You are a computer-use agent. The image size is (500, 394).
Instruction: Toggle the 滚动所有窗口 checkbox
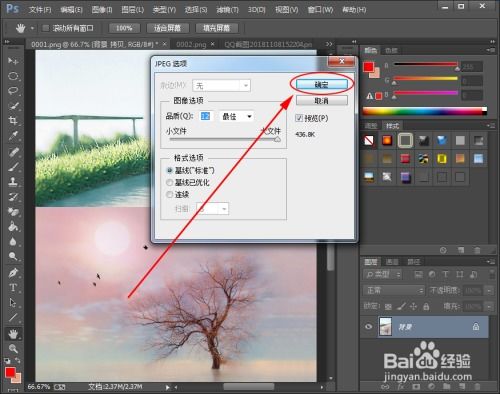46,28
